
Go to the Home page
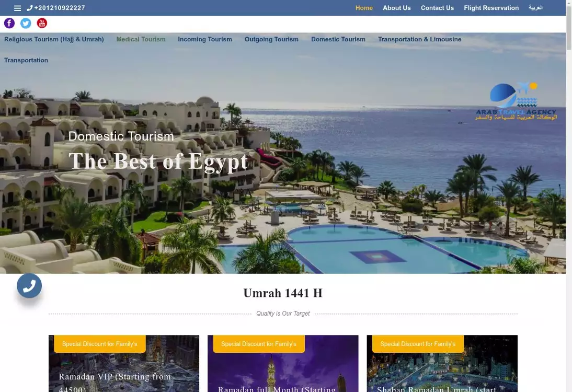[x=364, y=8]
